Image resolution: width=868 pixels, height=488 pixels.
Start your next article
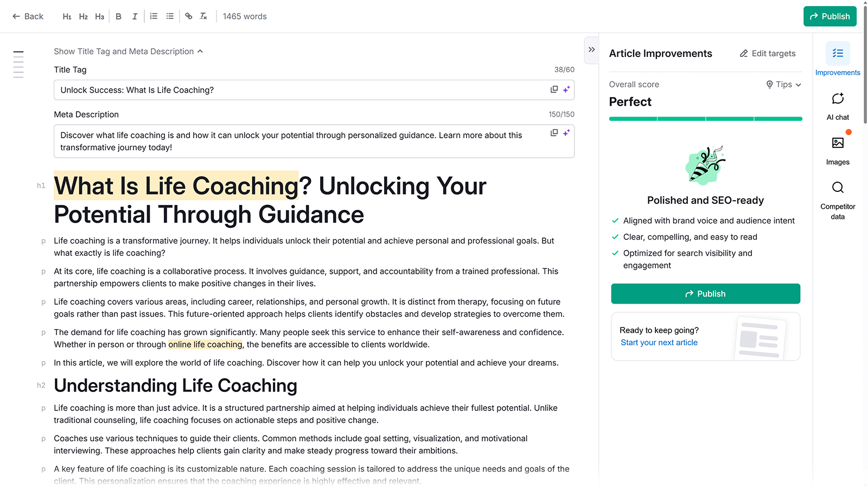(659, 342)
